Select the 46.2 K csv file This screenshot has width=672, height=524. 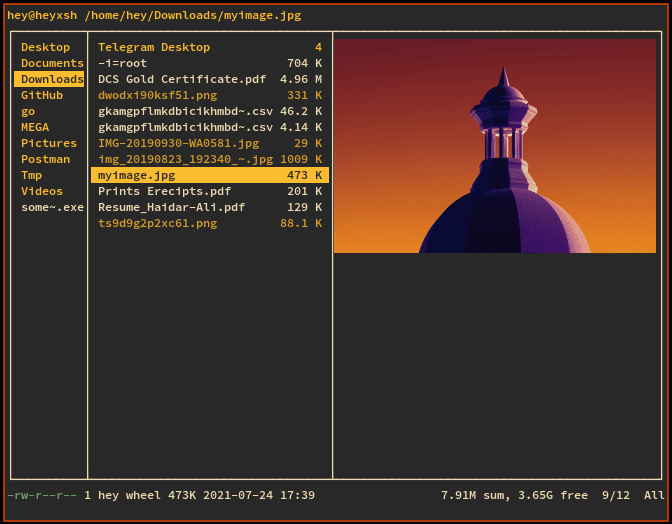coord(210,111)
